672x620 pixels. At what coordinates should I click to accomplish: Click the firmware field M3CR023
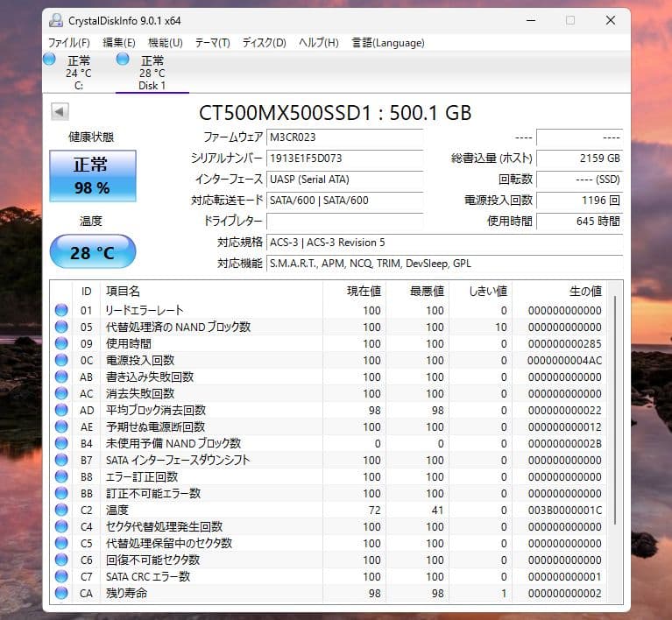click(x=344, y=137)
